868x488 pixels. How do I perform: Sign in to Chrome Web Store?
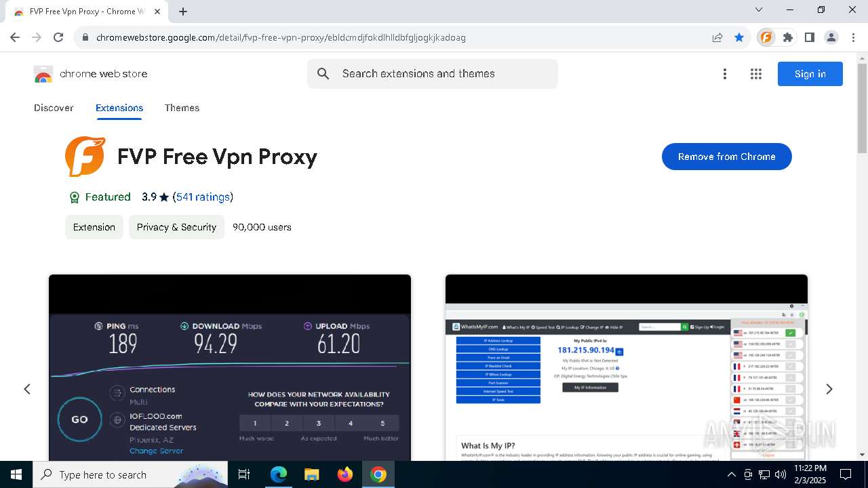(x=810, y=74)
